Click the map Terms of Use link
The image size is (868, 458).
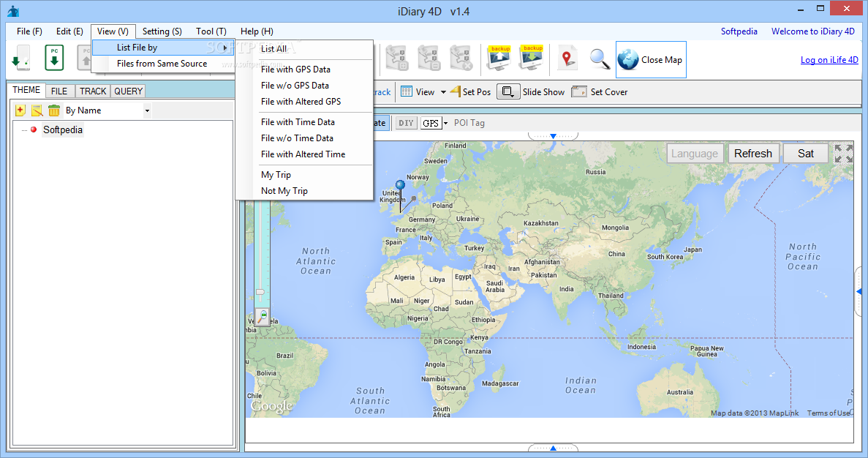828,413
